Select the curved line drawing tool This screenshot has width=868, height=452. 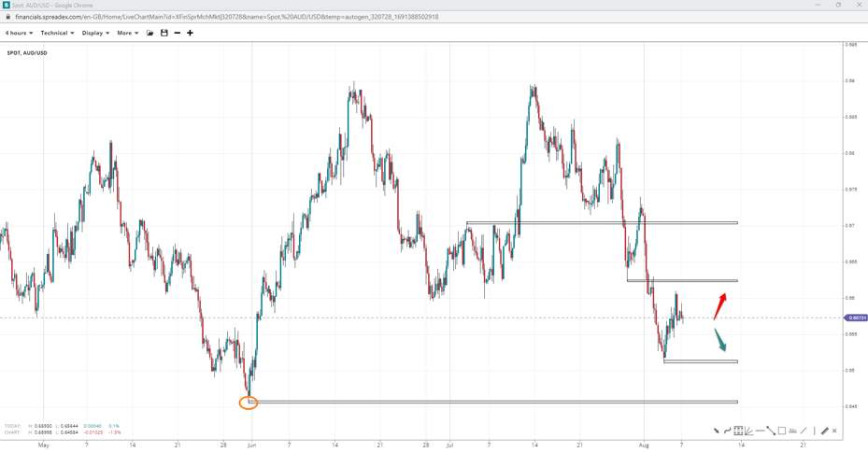click(727, 431)
